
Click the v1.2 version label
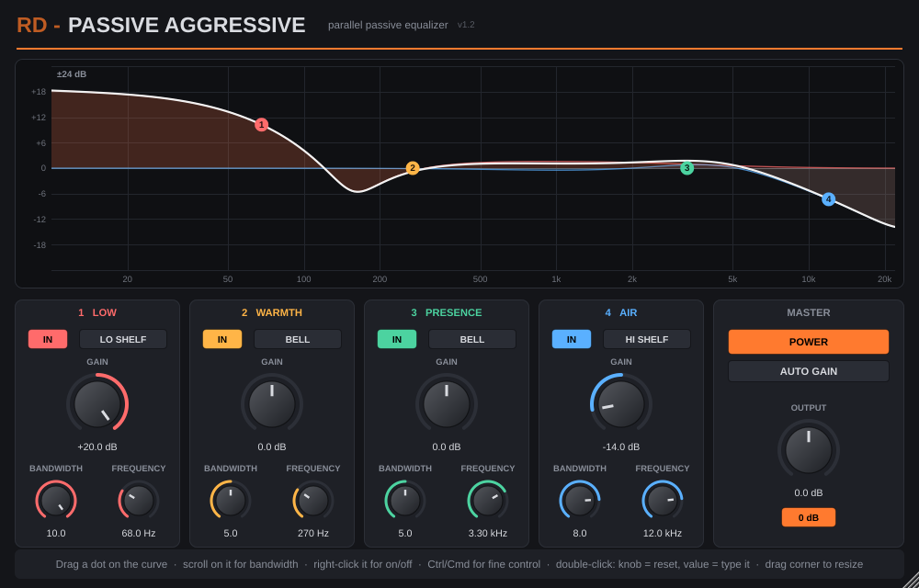(x=466, y=25)
